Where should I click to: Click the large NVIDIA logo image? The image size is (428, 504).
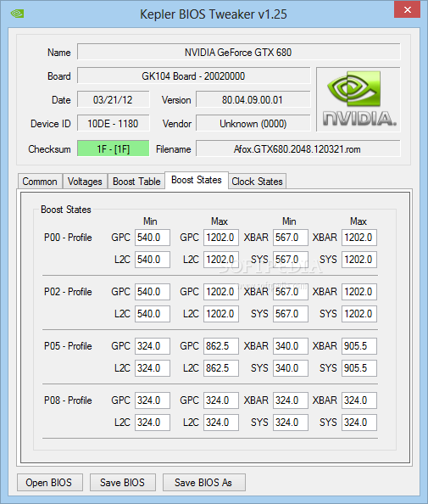click(x=359, y=99)
